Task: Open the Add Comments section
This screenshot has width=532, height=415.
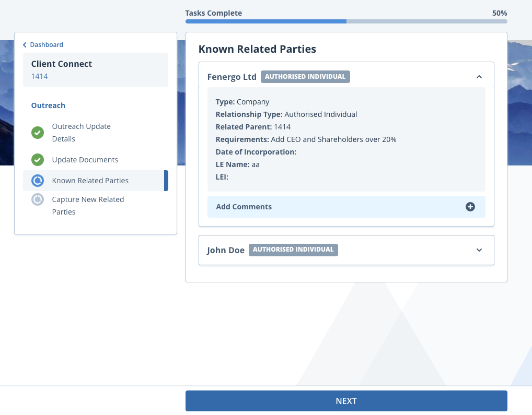Action: pyautogui.click(x=244, y=207)
